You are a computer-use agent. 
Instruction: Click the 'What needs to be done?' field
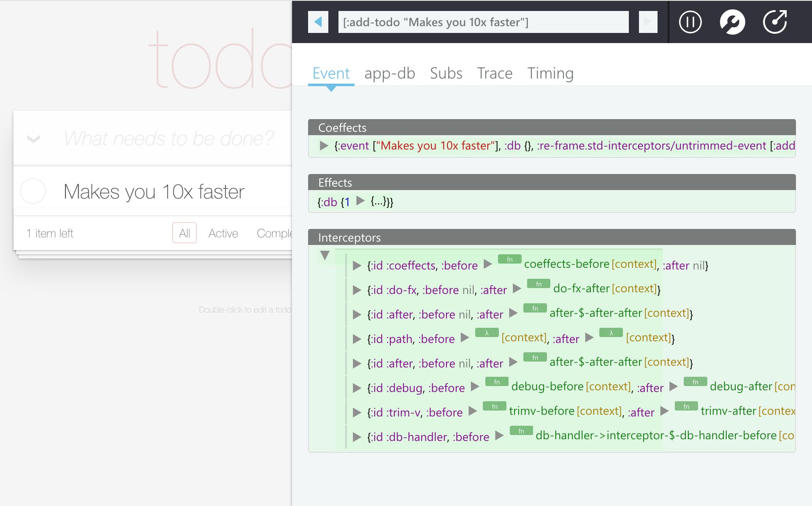(169, 139)
